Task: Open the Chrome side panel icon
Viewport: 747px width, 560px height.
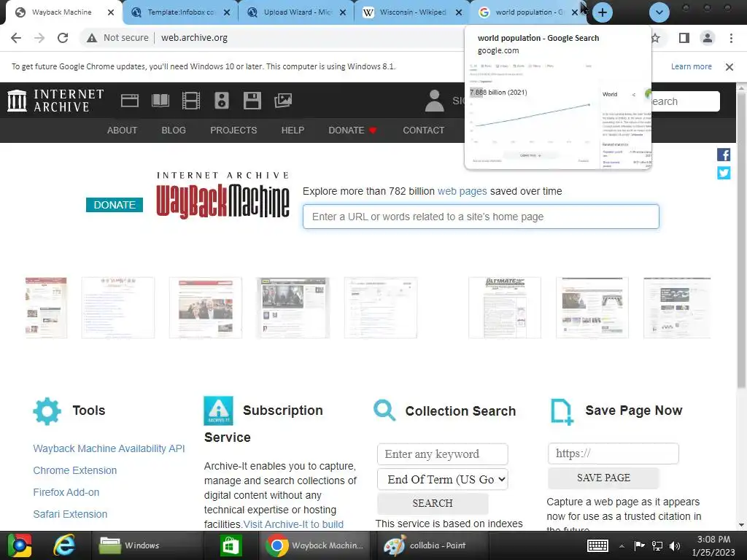Action: pyautogui.click(x=684, y=38)
